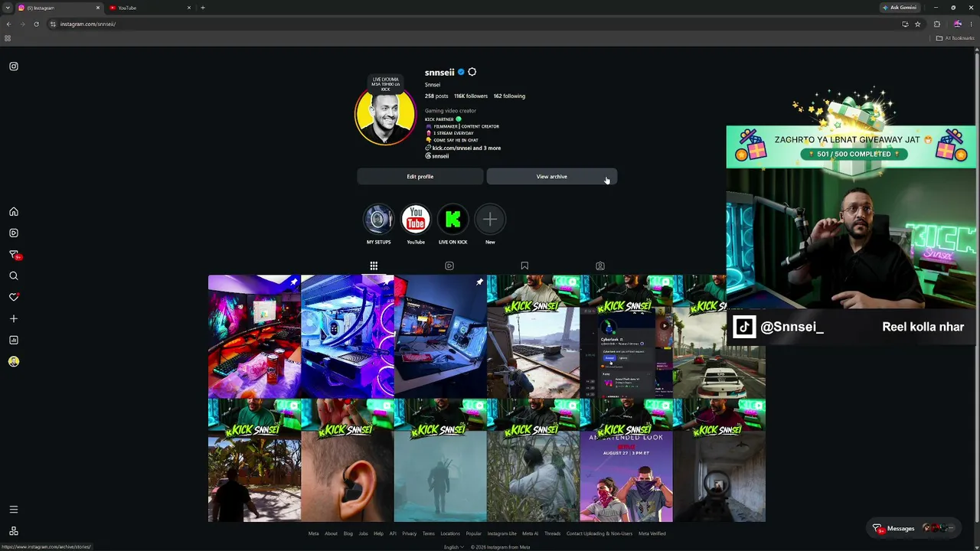Viewport: 980px width, 551px height.
Task: Switch to the YouTube browser tab
Action: click(x=150, y=8)
